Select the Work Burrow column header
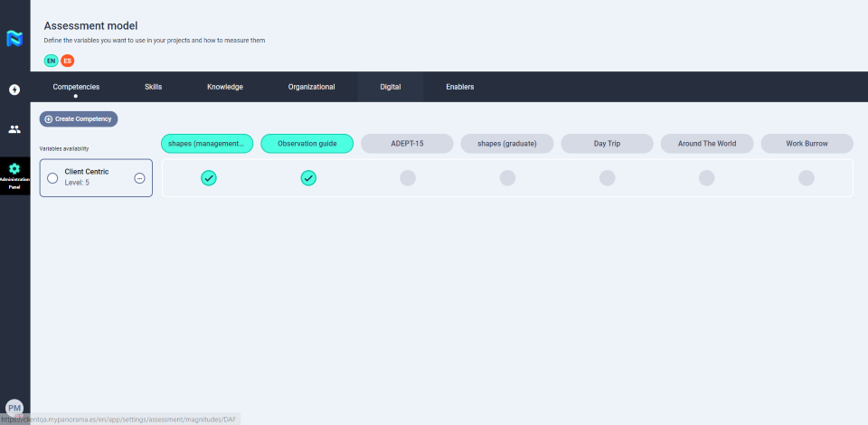This screenshot has height=425, width=868. [807, 144]
